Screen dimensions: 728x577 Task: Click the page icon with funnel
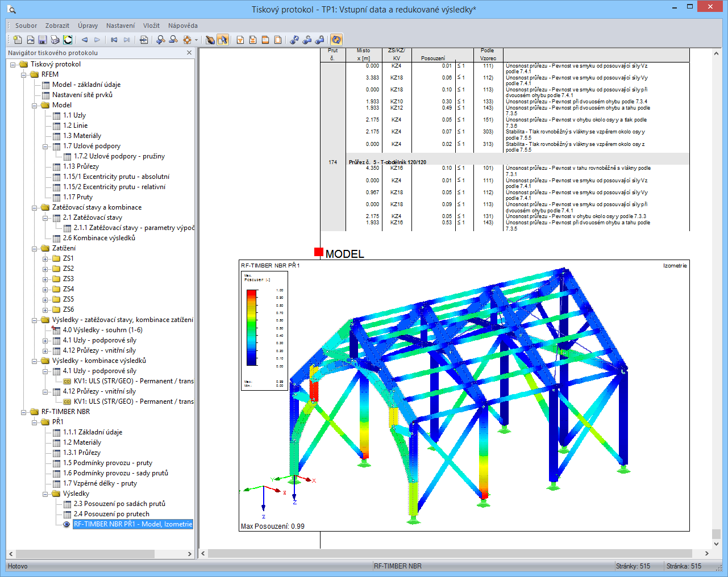tap(240, 40)
